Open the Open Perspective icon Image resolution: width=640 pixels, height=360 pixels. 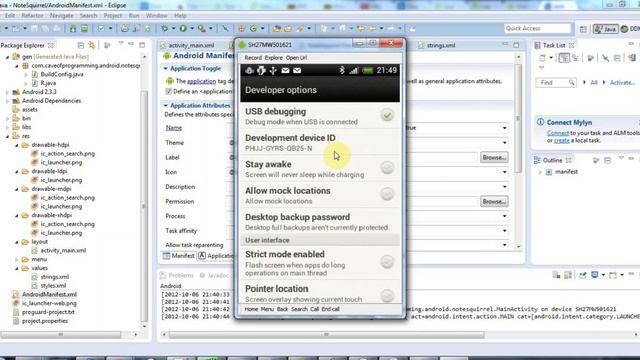click(583, 29)
